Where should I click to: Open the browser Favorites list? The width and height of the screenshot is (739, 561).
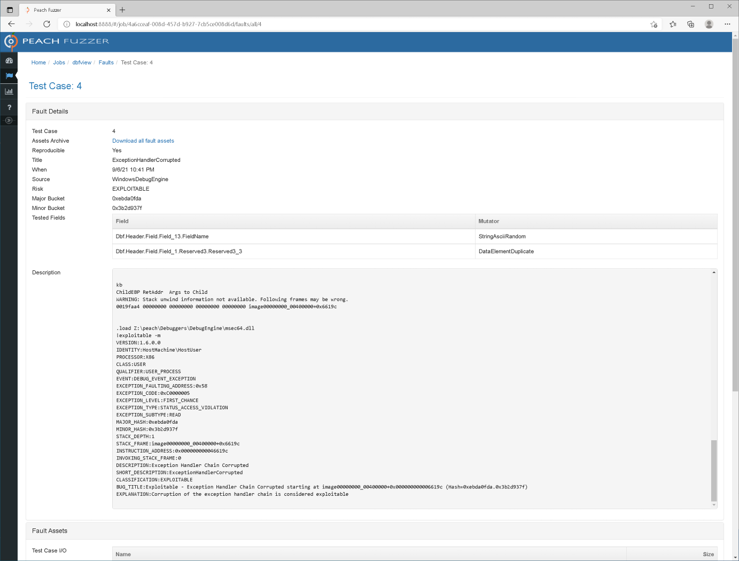tap(672, 24)
